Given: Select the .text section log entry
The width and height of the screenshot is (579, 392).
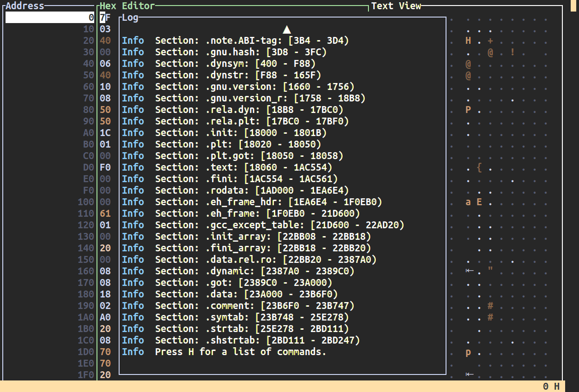Looking at the screenshot, I should (243, 167).
